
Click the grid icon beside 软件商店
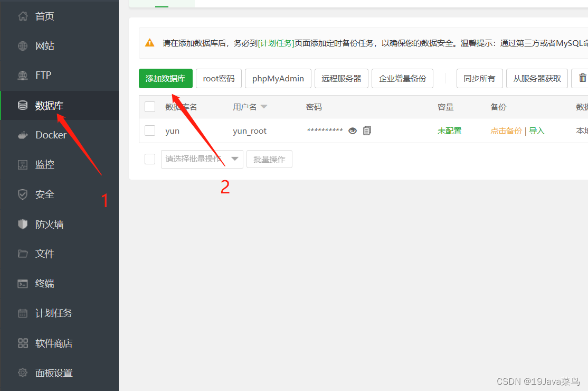coord(23,343)
